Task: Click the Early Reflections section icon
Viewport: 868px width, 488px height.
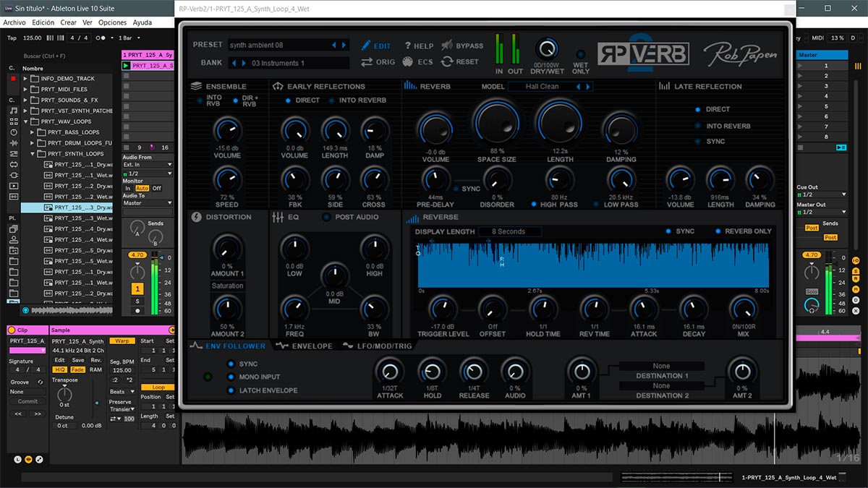Action: click(277, 86)
